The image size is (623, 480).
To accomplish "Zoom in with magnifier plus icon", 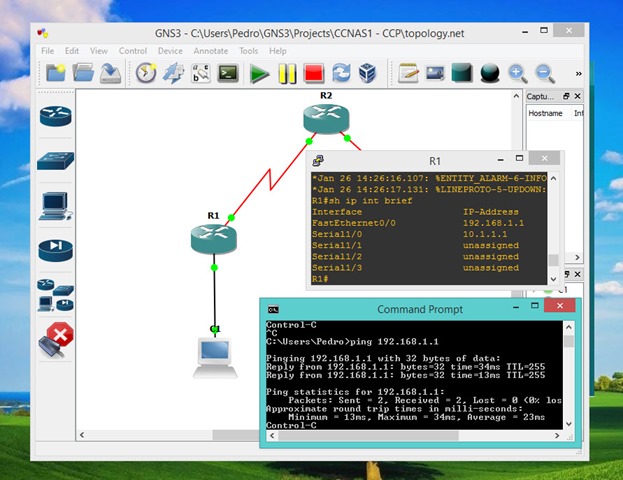I will (x=517, y=74).
